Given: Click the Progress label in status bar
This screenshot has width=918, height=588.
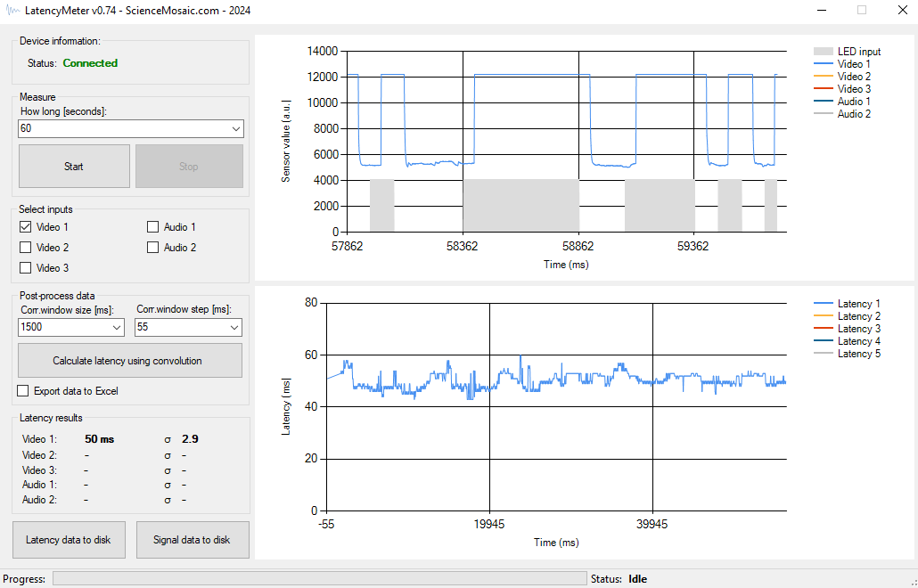Looking at the screenshot, I should 24,579.
